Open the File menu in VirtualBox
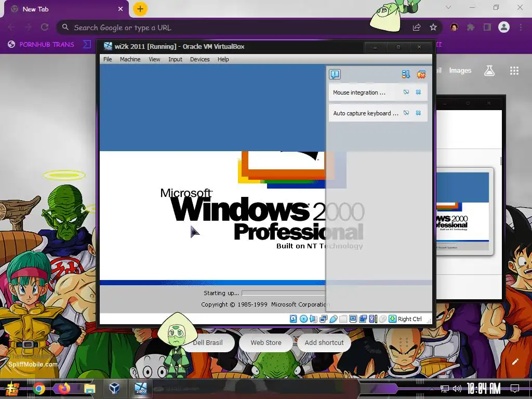Screen dimensions: 532x399 click(x=108, y=59)
